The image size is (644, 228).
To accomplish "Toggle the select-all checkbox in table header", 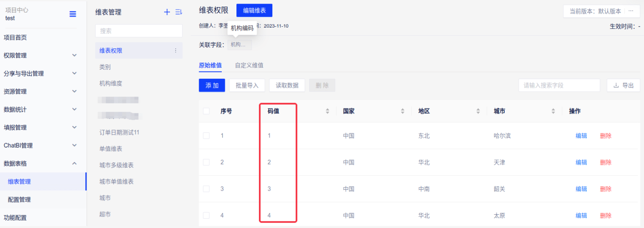I will [206, 111].
